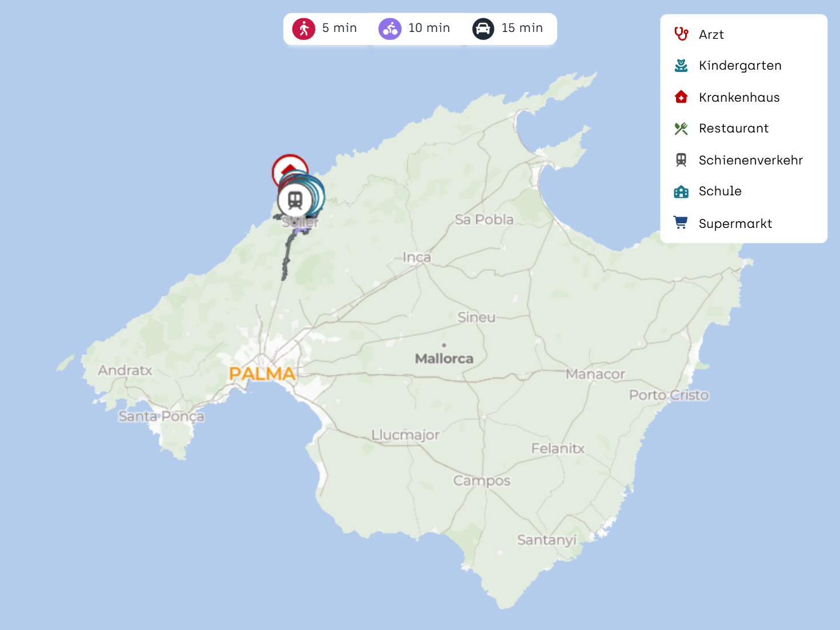Click the Supermarkt shopping cart icon
Image resolution: width=840 pixels, height=630 pixels.
coord(681,223)
